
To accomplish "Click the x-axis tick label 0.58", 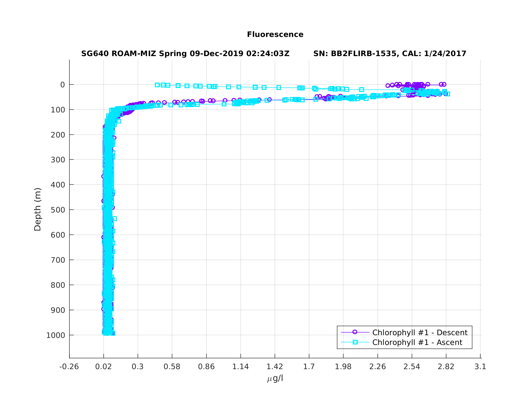I will point(172,367).
